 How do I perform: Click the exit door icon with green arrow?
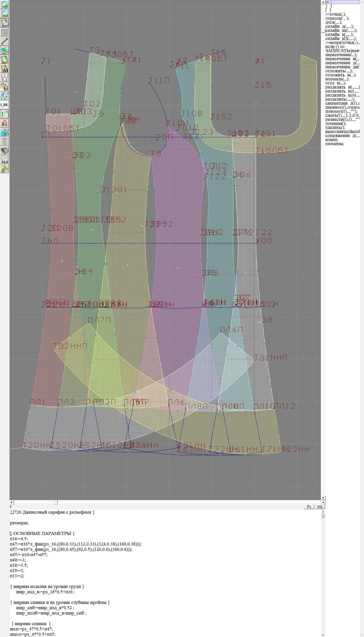point(5,169)
